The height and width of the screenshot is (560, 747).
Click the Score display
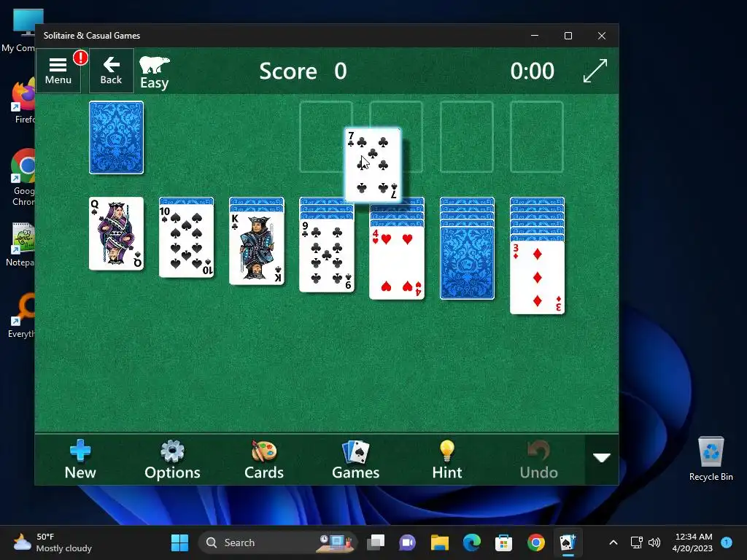point(303,71)
